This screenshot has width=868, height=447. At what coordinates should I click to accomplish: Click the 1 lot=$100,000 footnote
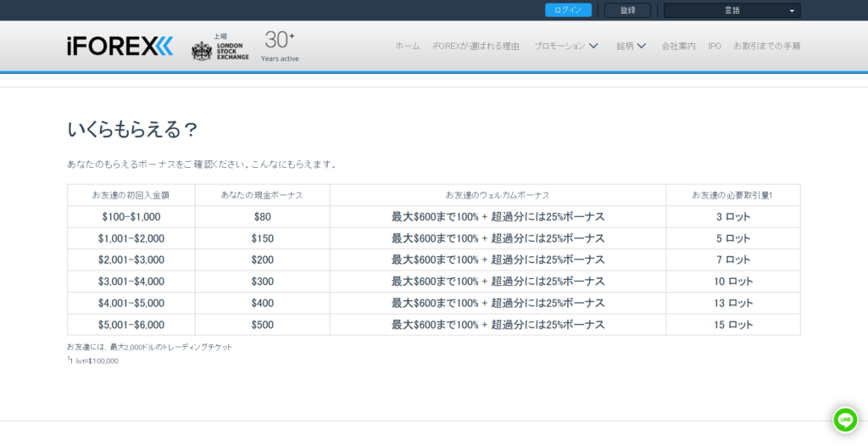[92, 360]
